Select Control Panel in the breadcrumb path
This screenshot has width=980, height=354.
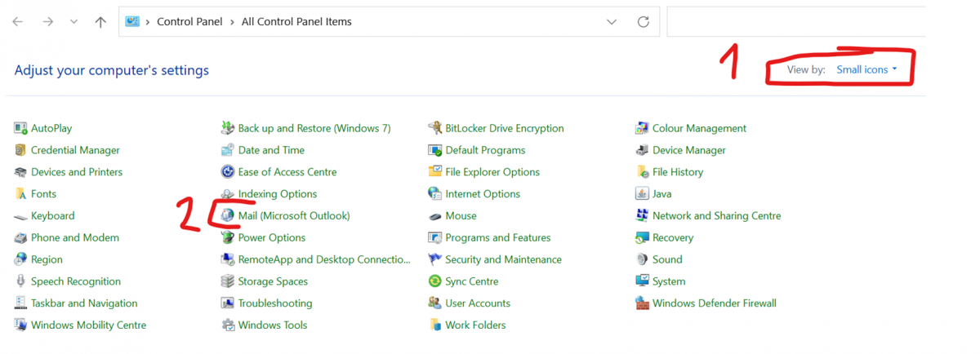(189, 22)
